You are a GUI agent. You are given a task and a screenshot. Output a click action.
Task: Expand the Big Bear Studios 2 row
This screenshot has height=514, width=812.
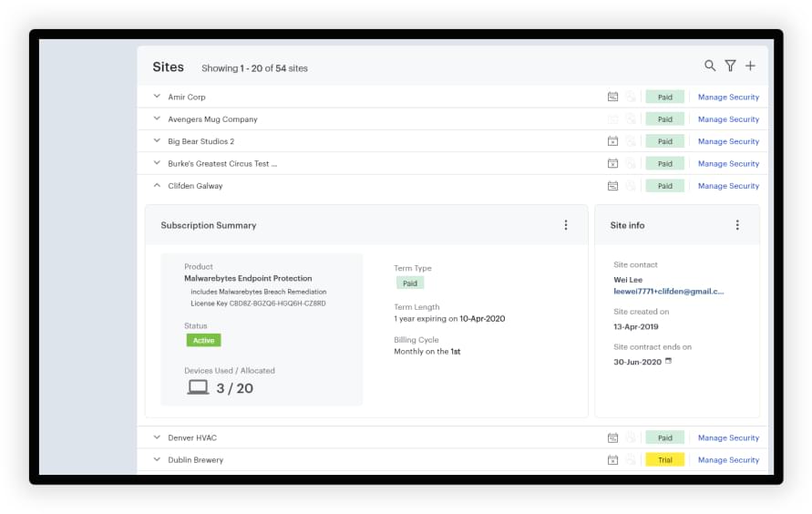(x=157, y=140)
